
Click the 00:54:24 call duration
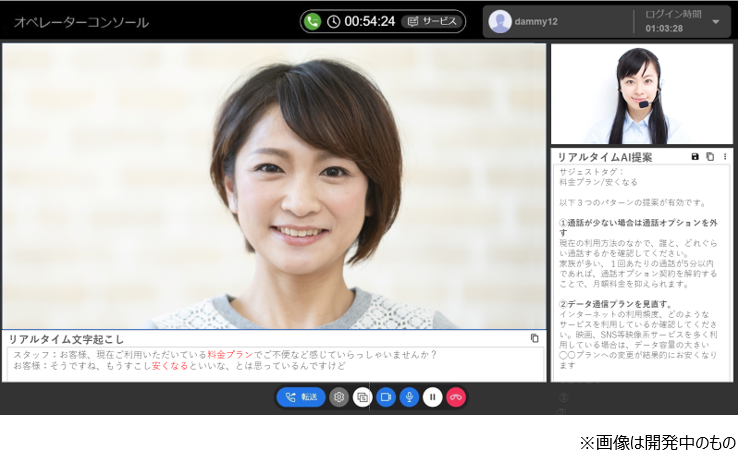click(369, 22)
